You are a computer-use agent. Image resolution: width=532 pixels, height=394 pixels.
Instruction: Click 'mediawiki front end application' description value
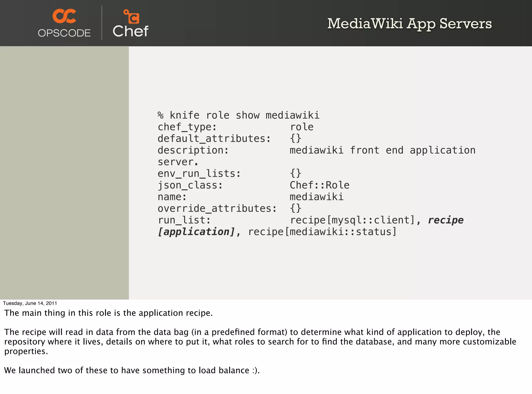[382, 150]
